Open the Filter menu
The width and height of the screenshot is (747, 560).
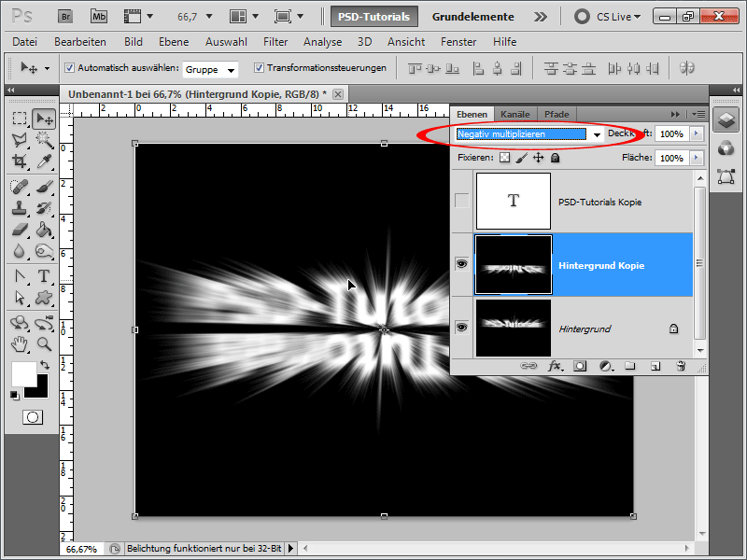click(275, 42)
